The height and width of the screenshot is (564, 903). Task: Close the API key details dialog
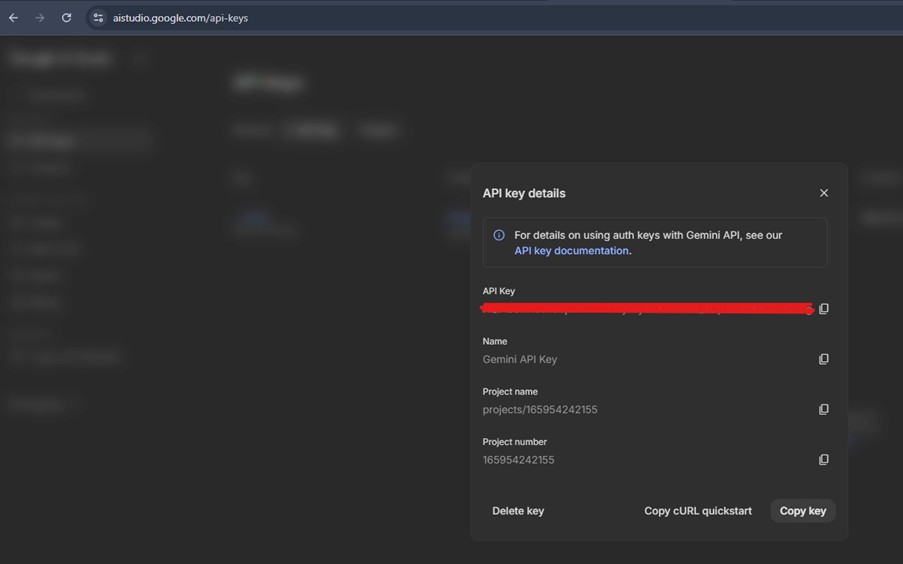pos(824,193)
